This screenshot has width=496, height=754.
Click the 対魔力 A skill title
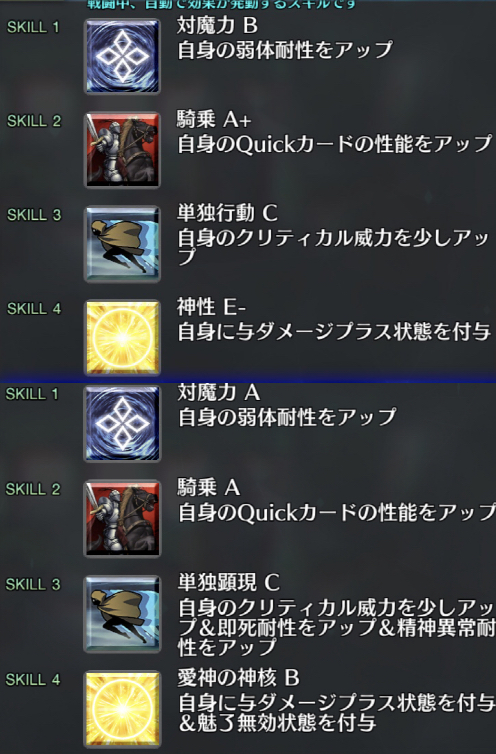(219, 392)
